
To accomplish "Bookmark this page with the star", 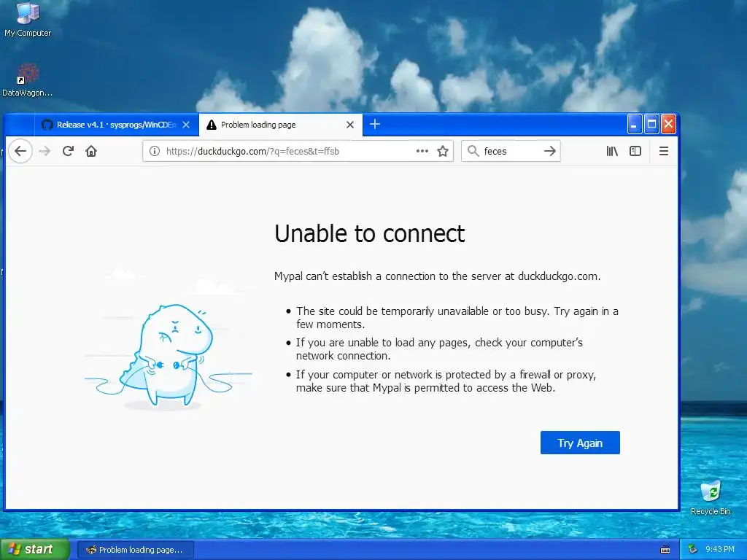I will tap(443, 152).
